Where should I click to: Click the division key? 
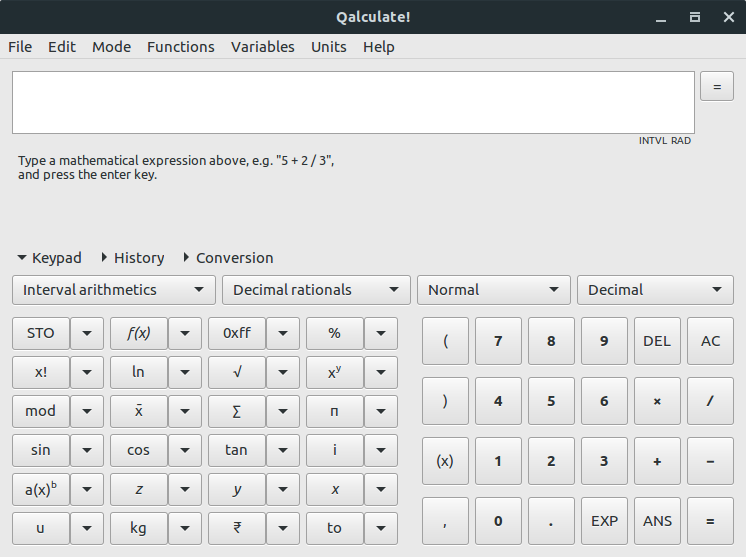(710, 401)
